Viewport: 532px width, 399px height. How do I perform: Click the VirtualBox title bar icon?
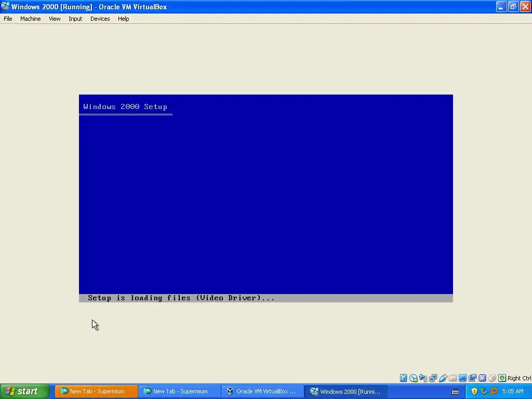(x=5, y=6)
